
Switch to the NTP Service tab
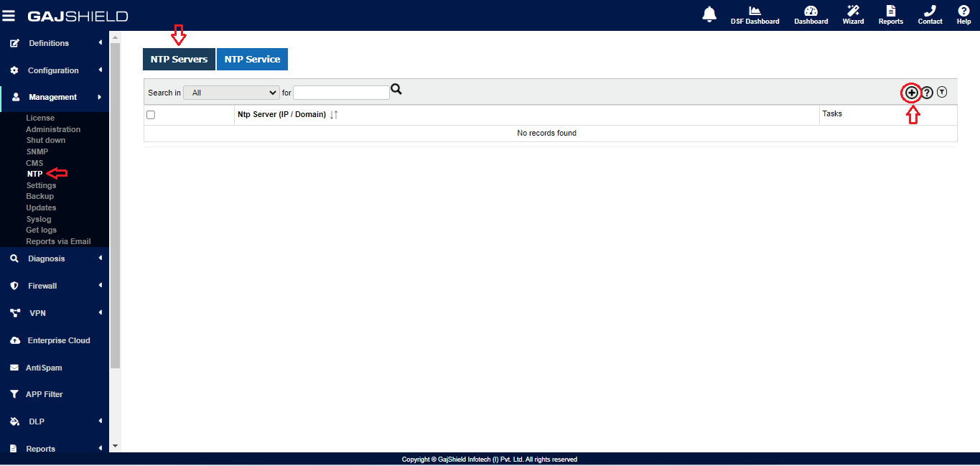pyautogui.click(x=252, y=59)
